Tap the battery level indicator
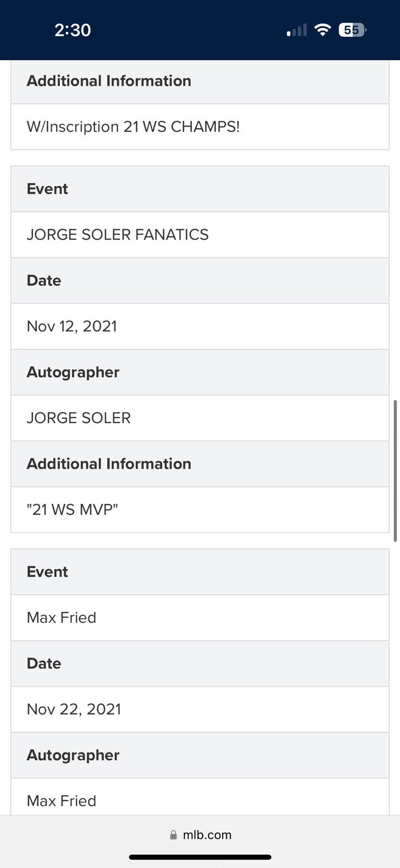 pyautogui.click(x=352, y=30)
